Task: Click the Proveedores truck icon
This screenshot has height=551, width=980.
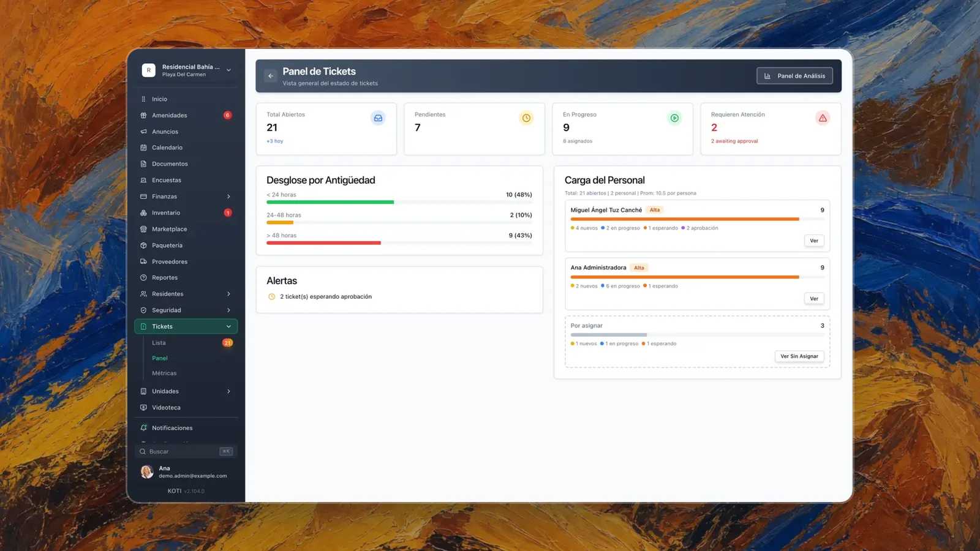Action: 143,261
